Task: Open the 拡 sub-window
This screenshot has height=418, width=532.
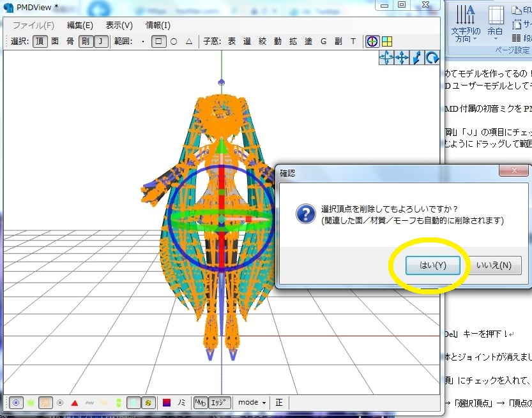Action: pos(293,41)
